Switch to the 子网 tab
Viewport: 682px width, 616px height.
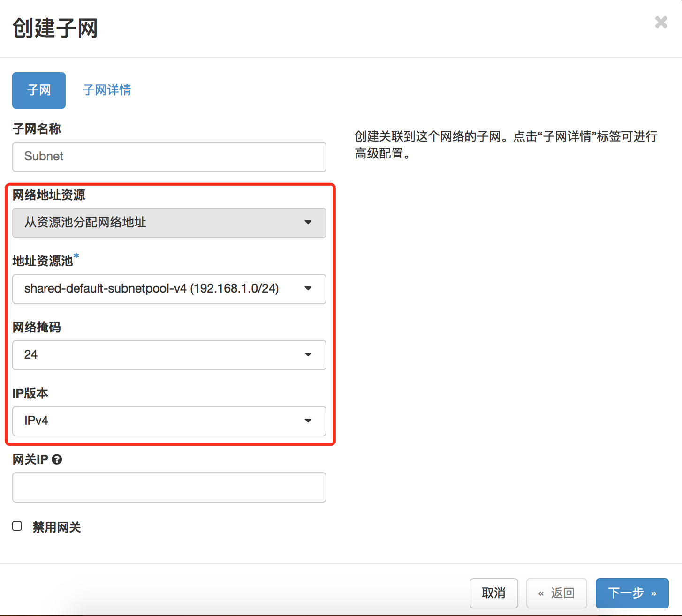(x=39, y=90)
